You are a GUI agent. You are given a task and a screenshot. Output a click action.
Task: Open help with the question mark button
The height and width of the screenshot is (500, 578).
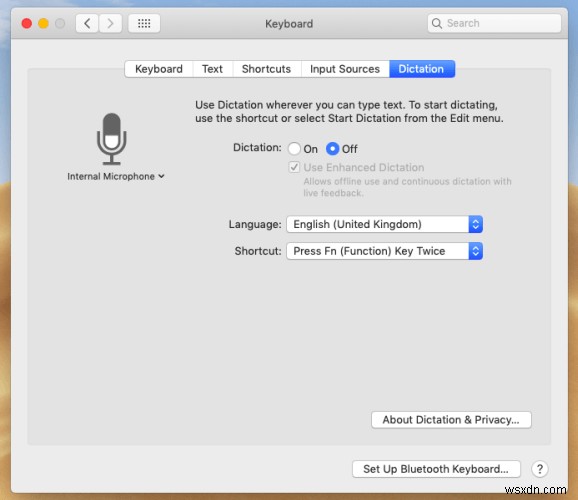click(540, 469)
